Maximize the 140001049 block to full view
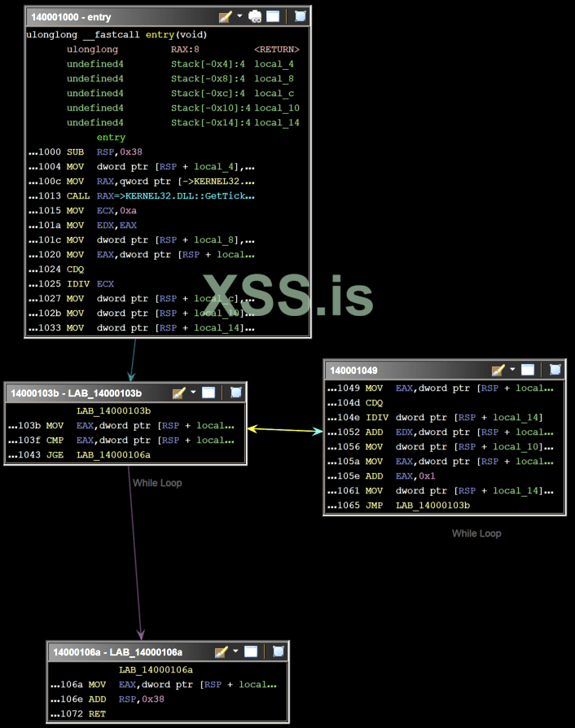 tap(555, 370)
